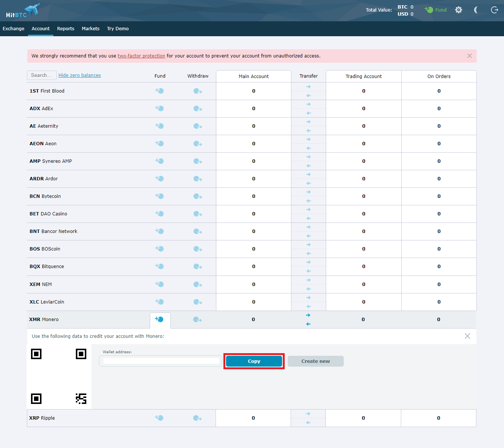Click fund icon for BET DAO Casino

(160, 214)
